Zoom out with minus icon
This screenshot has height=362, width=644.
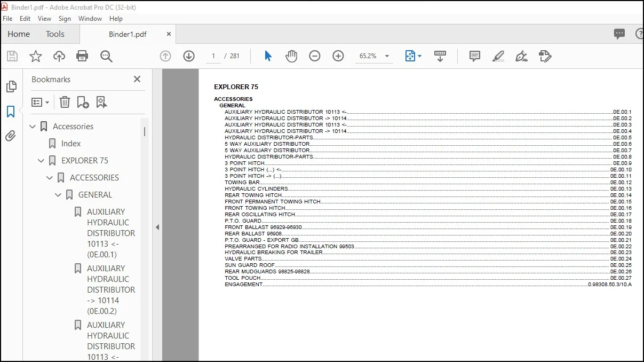[x=315, y=56]
